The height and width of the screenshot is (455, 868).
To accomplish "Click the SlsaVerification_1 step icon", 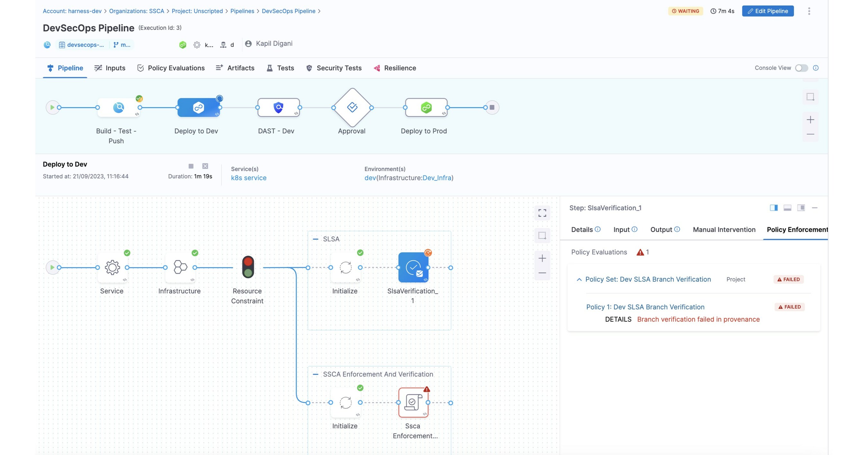I will [x=413, y=267].
